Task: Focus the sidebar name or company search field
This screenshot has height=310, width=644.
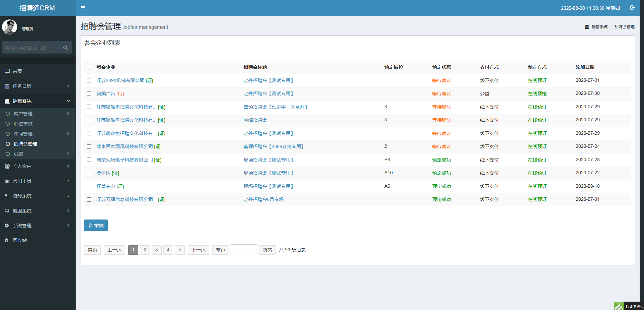Action: pyautogui.click(x=32, y=48)
